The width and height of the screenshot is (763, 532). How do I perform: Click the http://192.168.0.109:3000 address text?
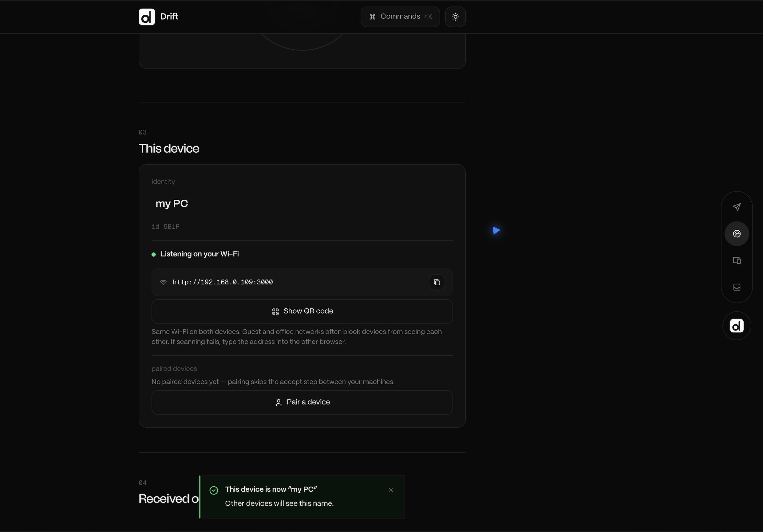223,282
